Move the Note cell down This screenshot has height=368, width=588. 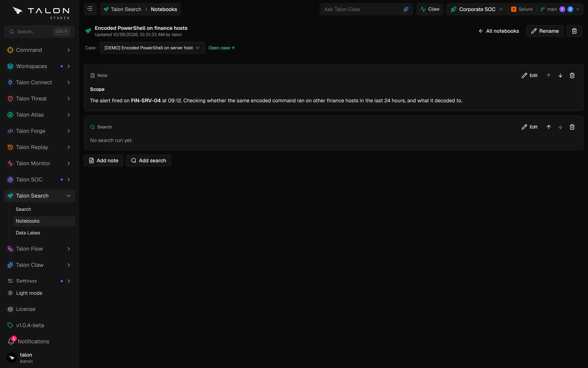pyautogui.click(x=560, y=75)
